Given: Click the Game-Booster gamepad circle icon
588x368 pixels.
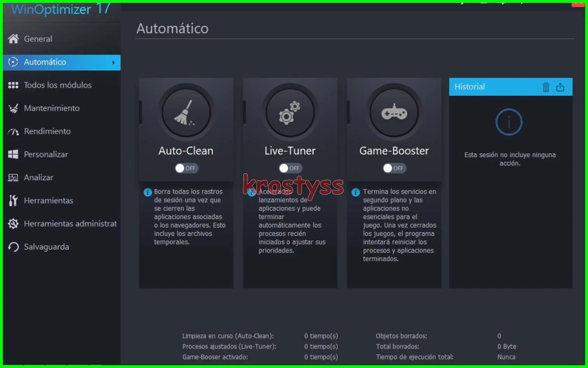Looking at the screenshot, I should 394,112.
